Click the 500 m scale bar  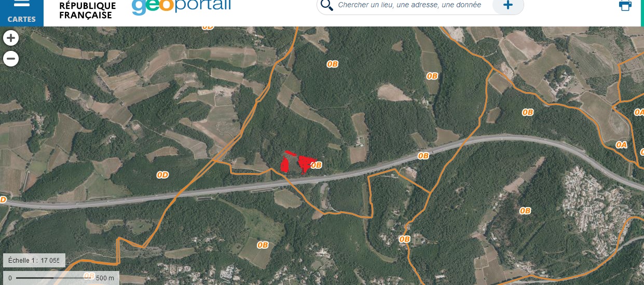tap(61, 278)
